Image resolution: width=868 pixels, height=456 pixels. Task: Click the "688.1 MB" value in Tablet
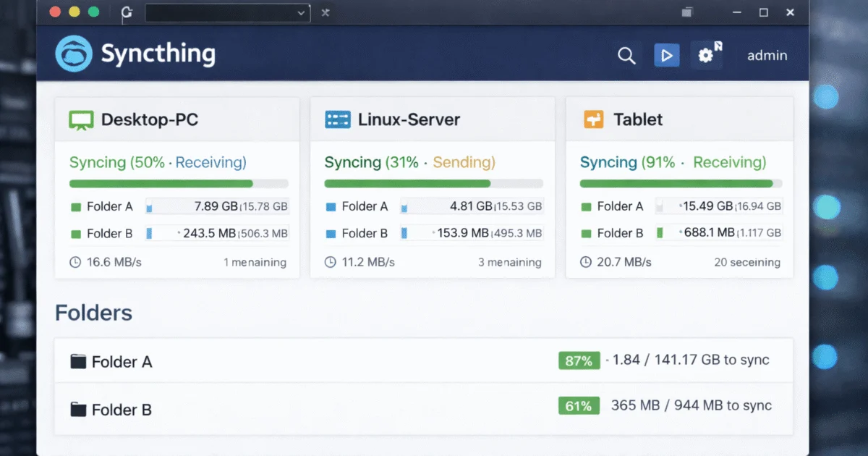pos(708,233)
